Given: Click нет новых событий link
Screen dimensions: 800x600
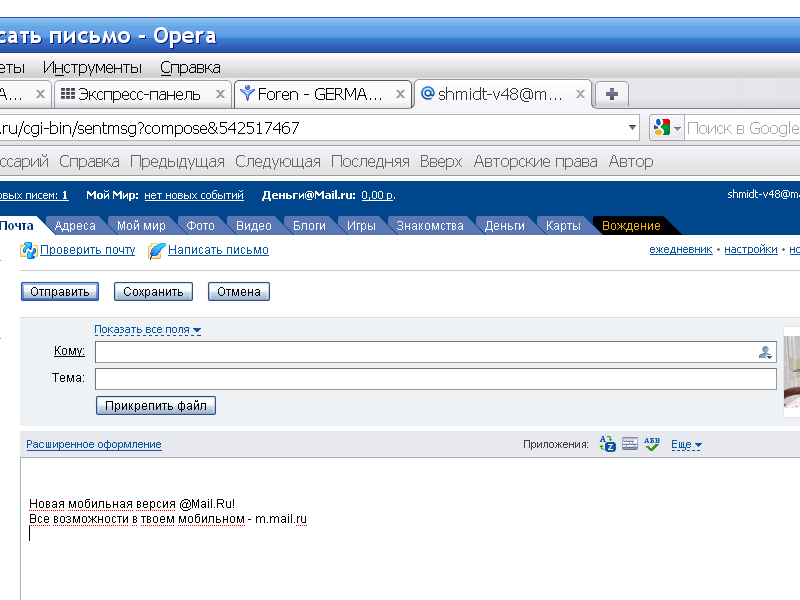Looking at the screenshot, I should click(x=194, y=195).
